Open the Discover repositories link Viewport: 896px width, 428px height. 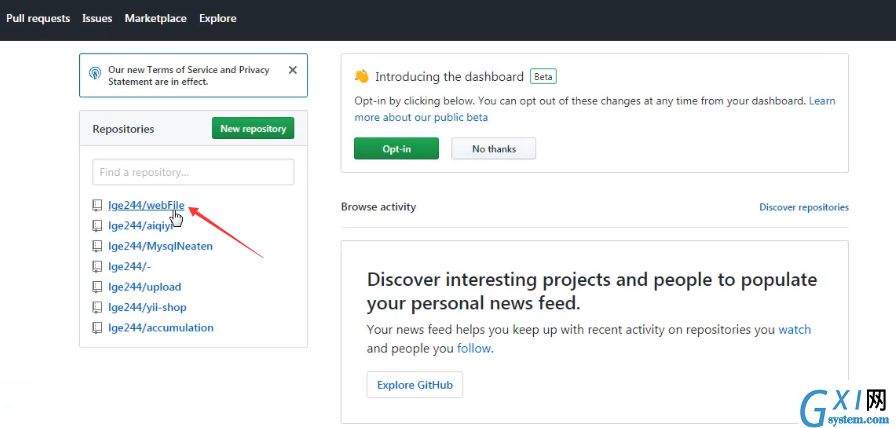pyautogui.click(x=804, y=207)
